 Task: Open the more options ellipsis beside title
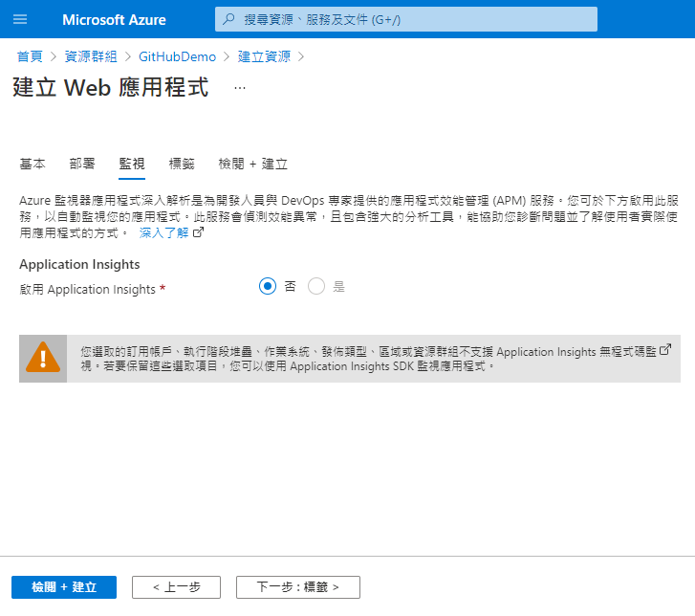240,88
